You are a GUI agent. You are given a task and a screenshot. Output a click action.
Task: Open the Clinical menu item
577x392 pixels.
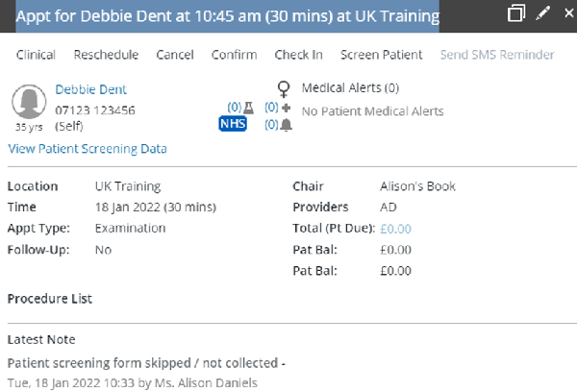pyautogui.click(x=36, y=55)
